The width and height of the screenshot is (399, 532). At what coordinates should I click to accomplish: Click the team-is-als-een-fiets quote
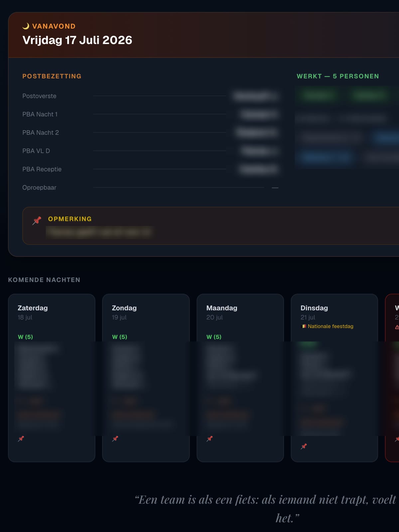266,509
